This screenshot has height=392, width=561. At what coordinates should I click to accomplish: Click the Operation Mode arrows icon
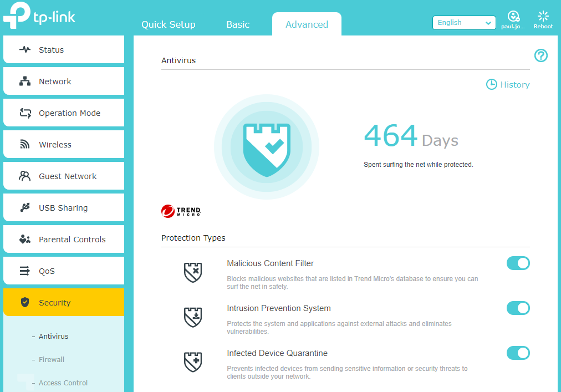coord(25,113)
